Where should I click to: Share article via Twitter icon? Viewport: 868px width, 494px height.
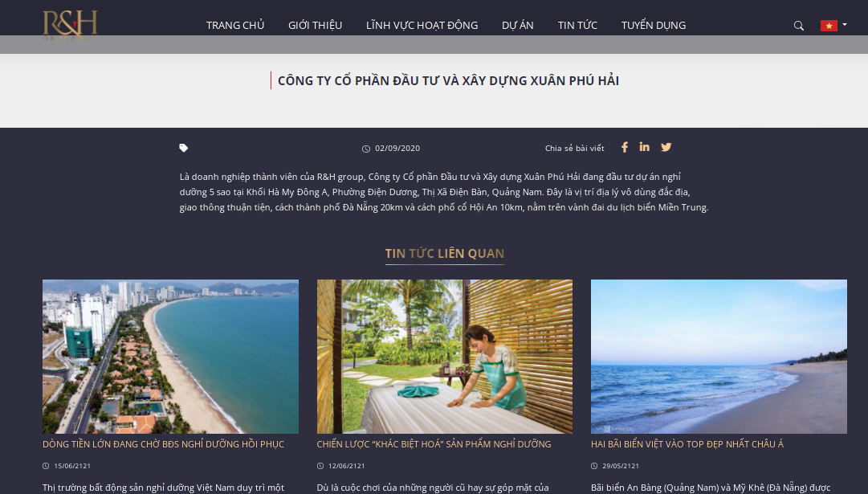click(666, 147)
